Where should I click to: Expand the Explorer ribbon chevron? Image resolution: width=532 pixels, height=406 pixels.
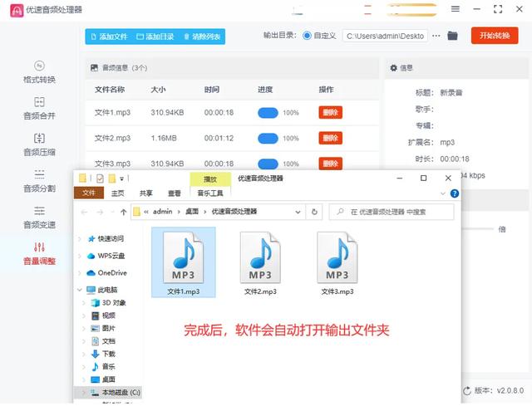(x=443, y=193)
